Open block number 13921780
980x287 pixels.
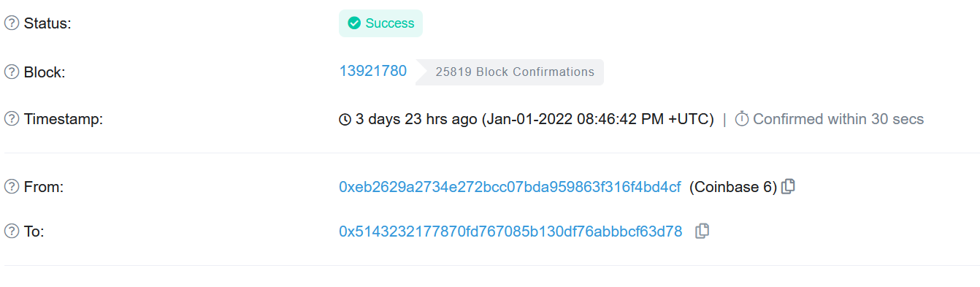(373, 72)
